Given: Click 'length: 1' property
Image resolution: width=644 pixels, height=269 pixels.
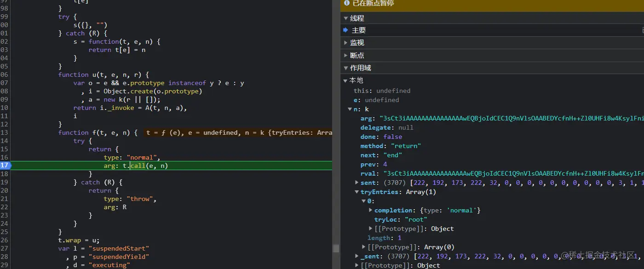Looking at the screenshot, I should pos(384,238).
